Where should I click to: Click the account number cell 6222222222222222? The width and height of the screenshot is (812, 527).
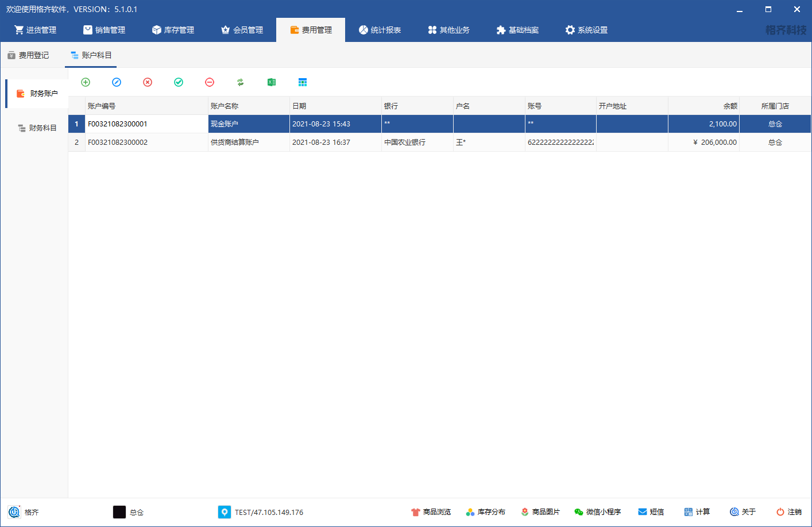tap(560, 142)
